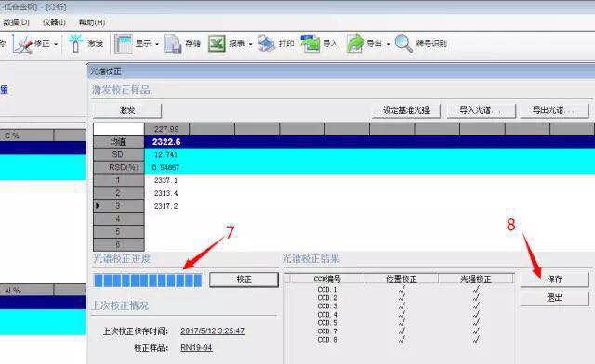Click the 显示 display table icon
The height and width of the screenshot is (364, 595).
click(124, 44)
